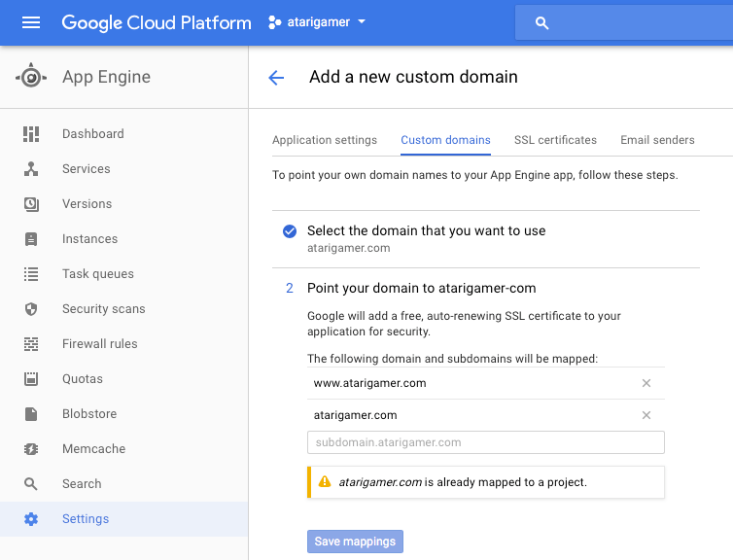
Task: Remove atarigamer.com mapping with X
Action: (x=646, y=415)
